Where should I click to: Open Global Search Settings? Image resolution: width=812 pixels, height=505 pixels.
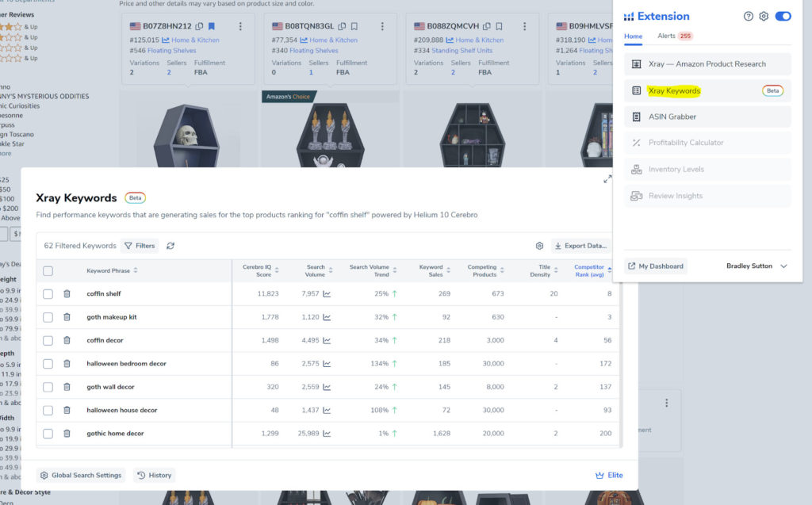(81, 475)
